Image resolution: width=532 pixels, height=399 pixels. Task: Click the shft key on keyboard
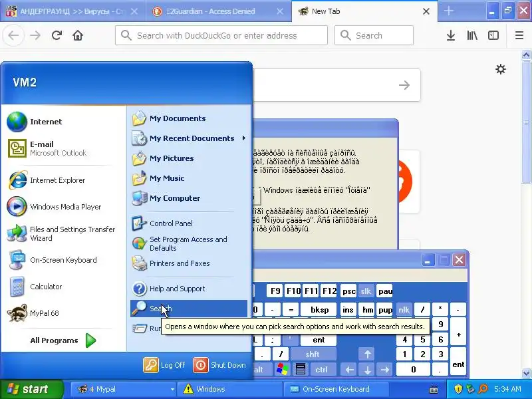point(313,354)
